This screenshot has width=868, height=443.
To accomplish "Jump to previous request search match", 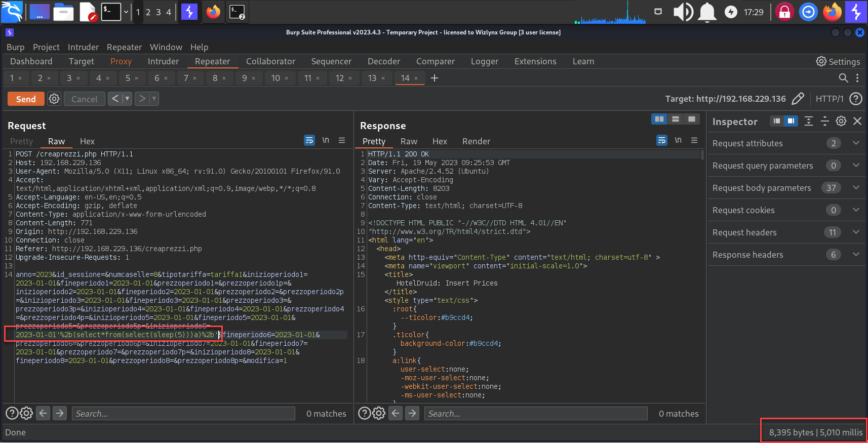I will (44, 413).
